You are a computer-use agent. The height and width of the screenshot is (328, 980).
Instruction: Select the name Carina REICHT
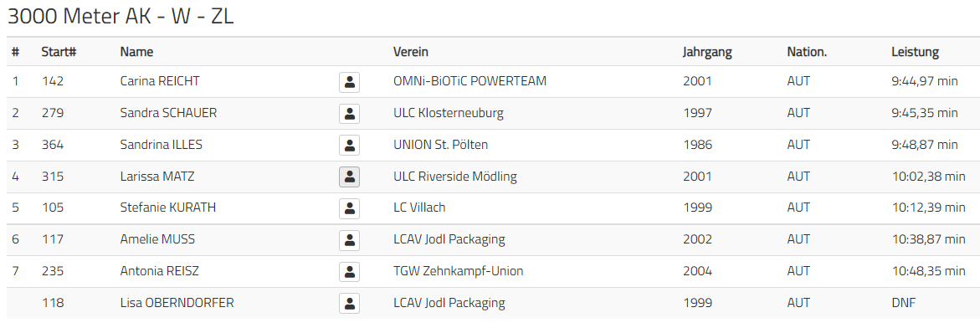click(x=160, y=81)
